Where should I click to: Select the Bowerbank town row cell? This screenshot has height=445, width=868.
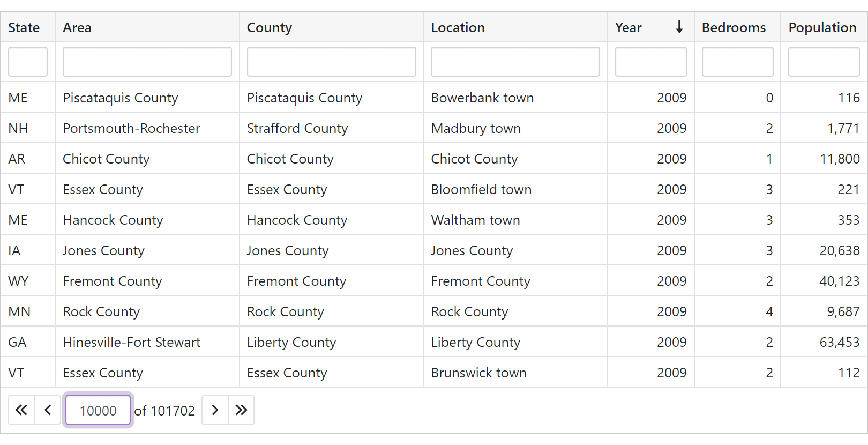pyautogui.click(x=482, y=98)
